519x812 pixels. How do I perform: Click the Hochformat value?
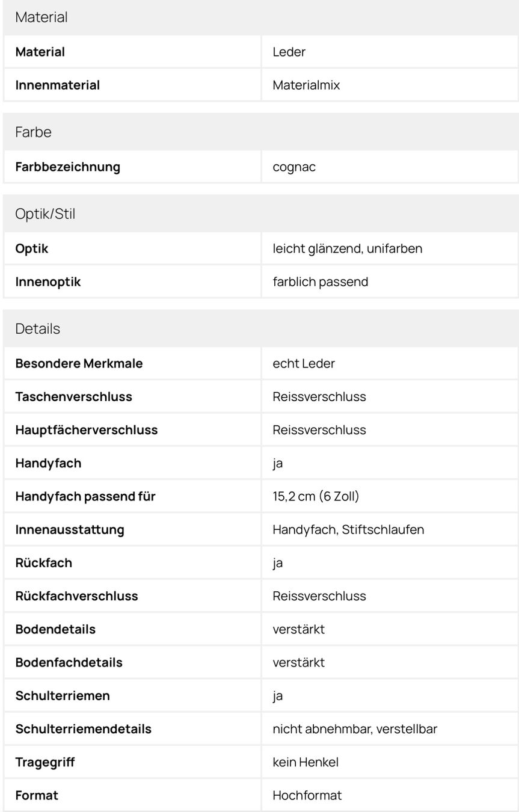click(307, 795)
